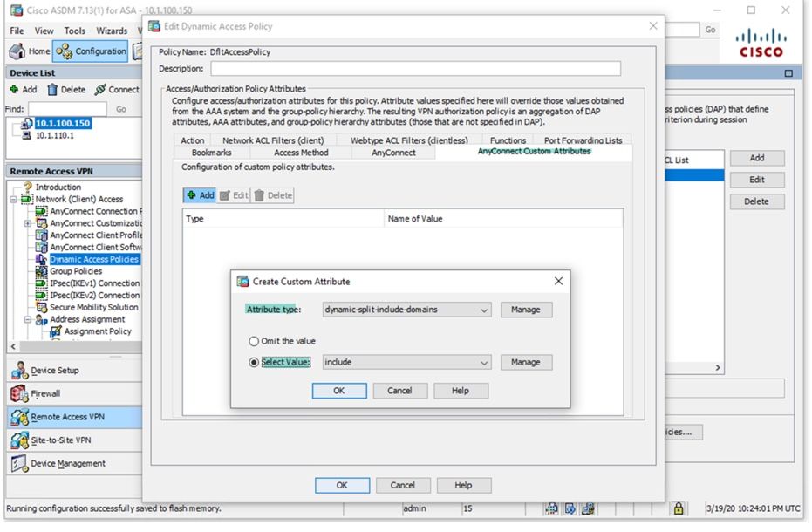Click the Delete trash icon in Device List

click(x=52, y=90)
